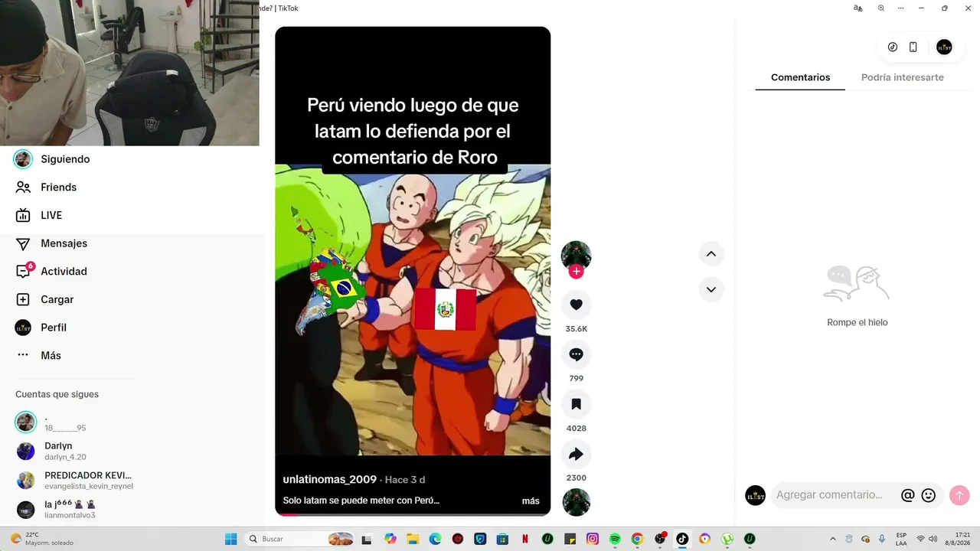Open Windows Start menu
This screenshot has width=980, height=551.
coord(230,539)
